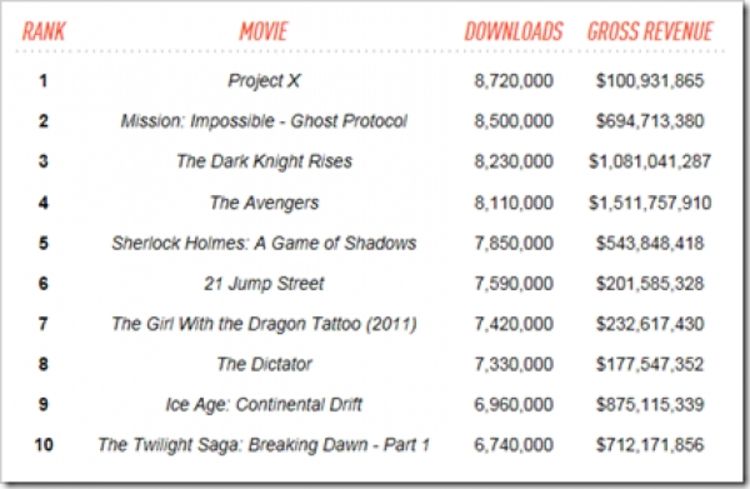Select Ice Age: Continental Drift title
Screen dimensions: 750x489
pos(264,405)
